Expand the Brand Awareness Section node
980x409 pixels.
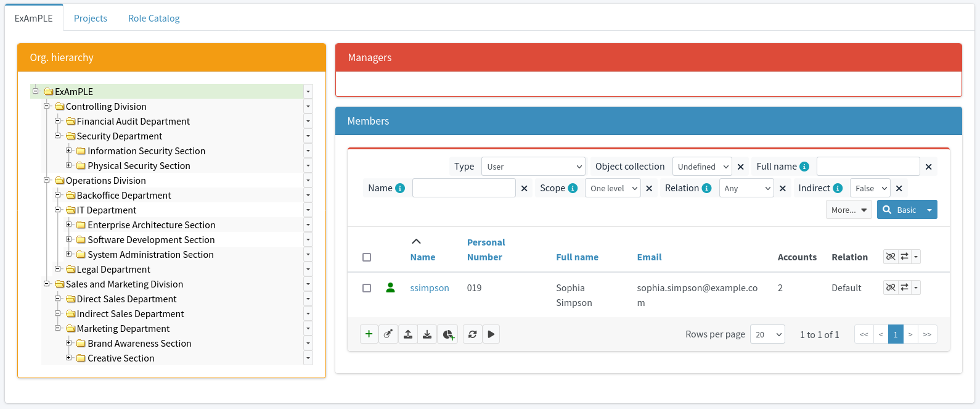click(x=69, y=343)
